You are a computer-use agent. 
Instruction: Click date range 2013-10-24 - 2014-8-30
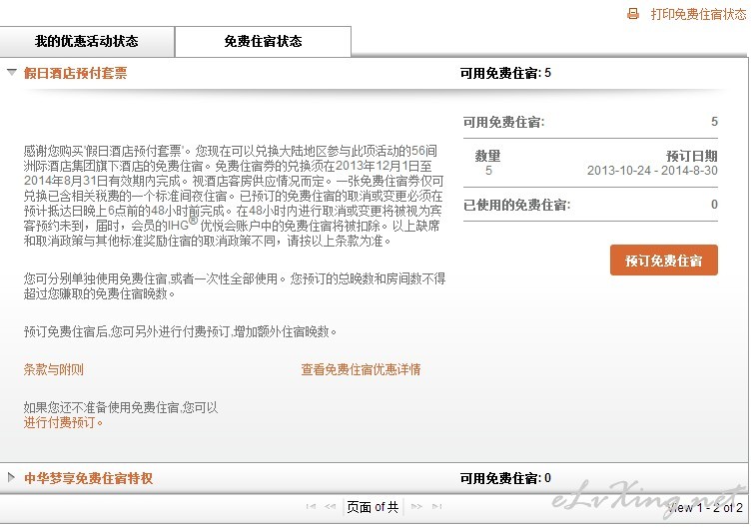click(652, 171)
